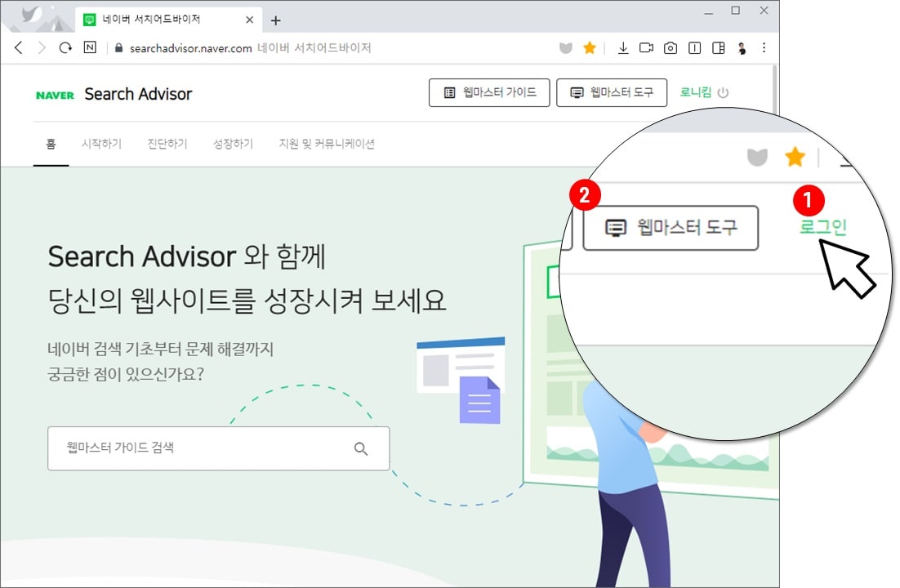Open the 웹마스터 도구 button in header
900x588 pixels.
tap(612, 92)
